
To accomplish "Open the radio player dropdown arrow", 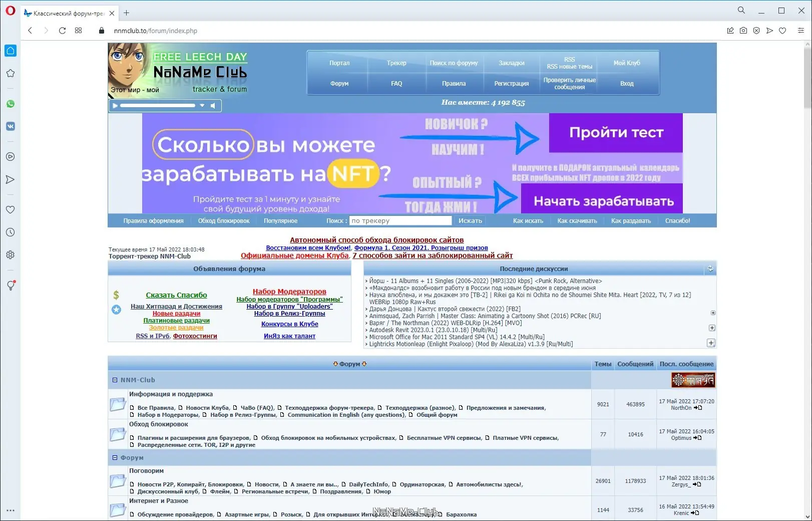I will (x=202, y=106).
